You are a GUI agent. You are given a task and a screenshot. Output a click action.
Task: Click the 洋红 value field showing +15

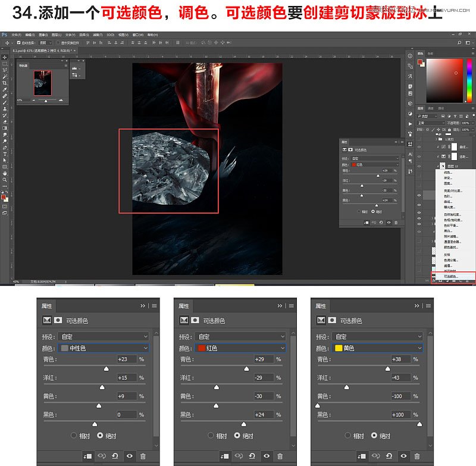click(127, 378)
